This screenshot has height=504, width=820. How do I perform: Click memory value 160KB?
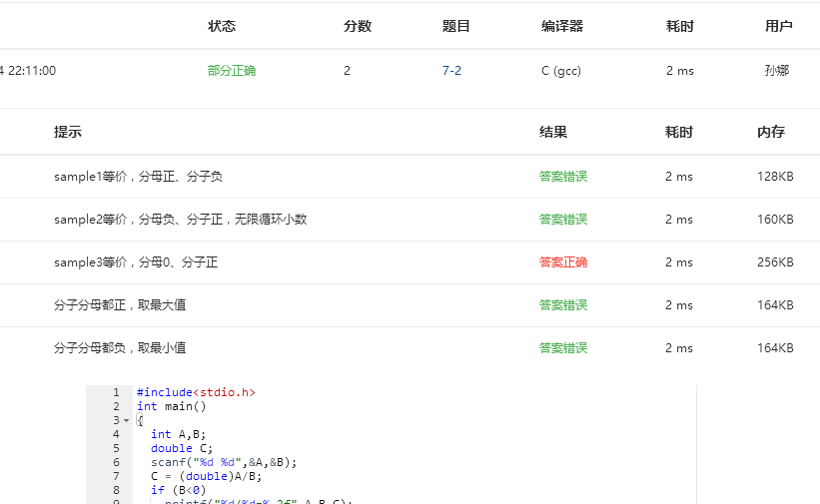click(x=775, y=220)
